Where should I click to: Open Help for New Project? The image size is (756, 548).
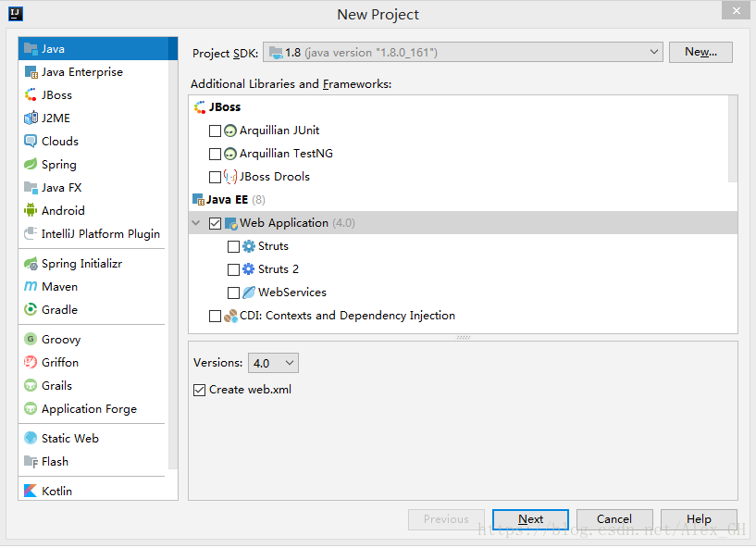[699, 519]
